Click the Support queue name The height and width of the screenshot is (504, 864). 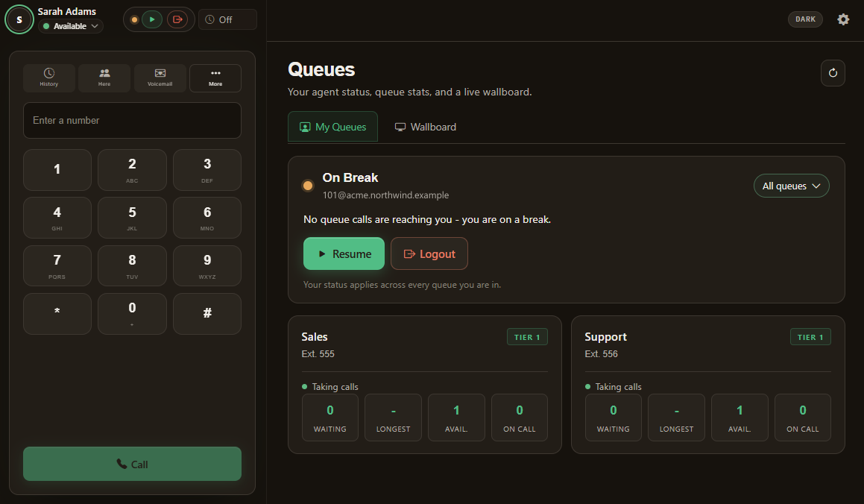coord(605,336)
